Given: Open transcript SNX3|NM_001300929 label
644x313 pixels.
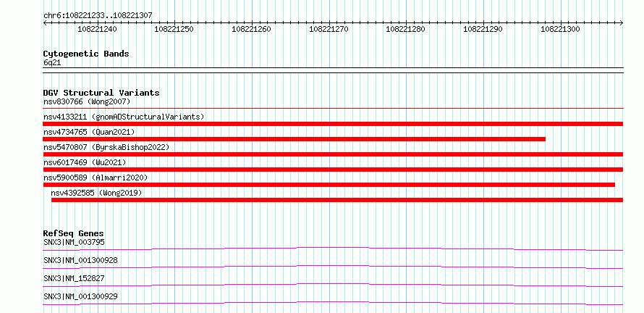Looking at the screenshot, I should (x=80, y=296).
